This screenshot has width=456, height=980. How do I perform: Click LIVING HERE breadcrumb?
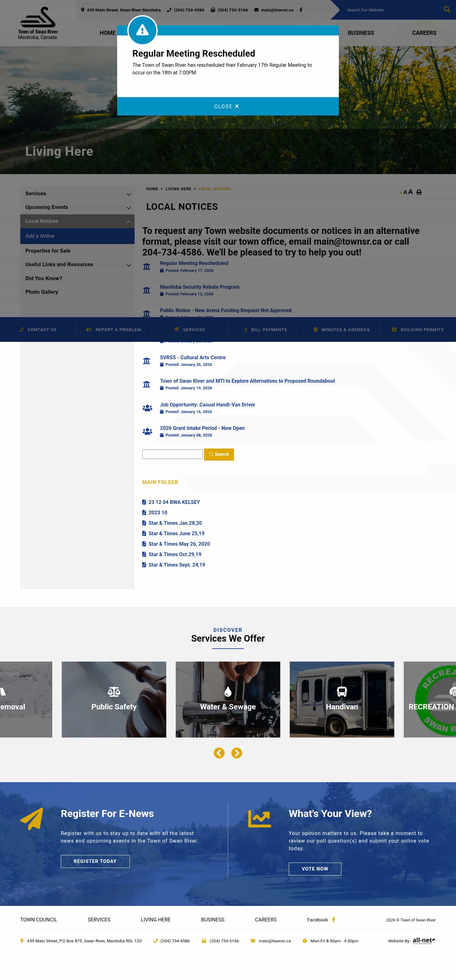click(x=178, y=189)
